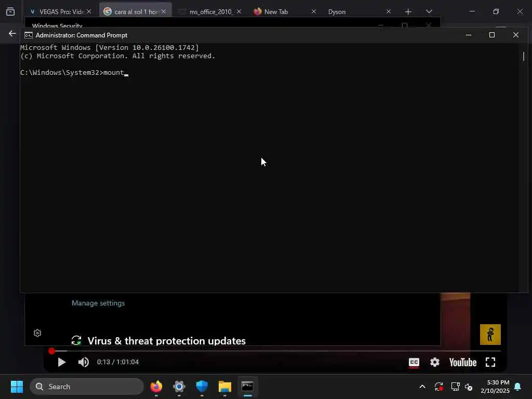
Task: Click the Command Prompt title bar icon
Action: coord(29,35)
